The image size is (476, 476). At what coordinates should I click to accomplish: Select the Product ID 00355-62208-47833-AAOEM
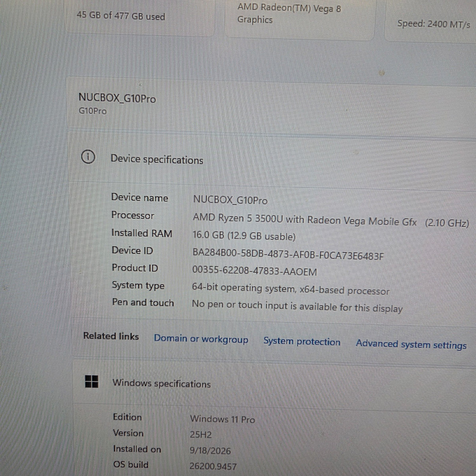coord(254,271)
